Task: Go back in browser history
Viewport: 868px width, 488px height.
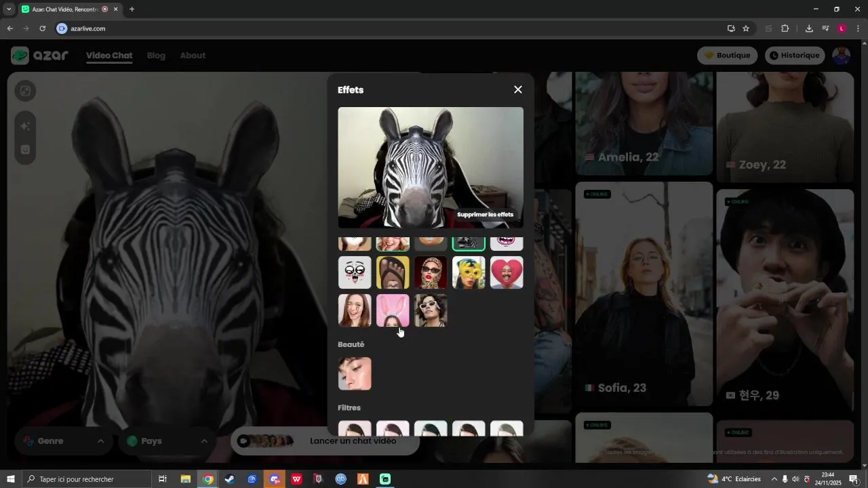Action: (9, 28)
